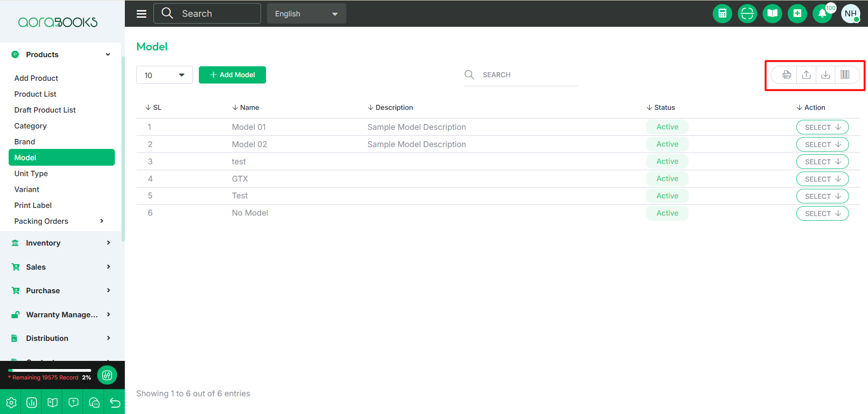Open the chat messages icon
The width and height of the screenshot is (868, 414).
point(94,402)
